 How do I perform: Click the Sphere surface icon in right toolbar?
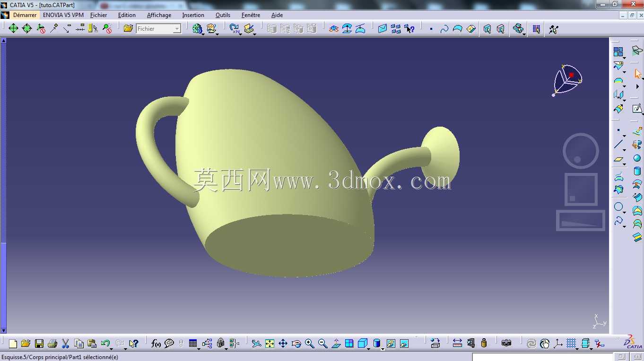(x=637, y=158)
